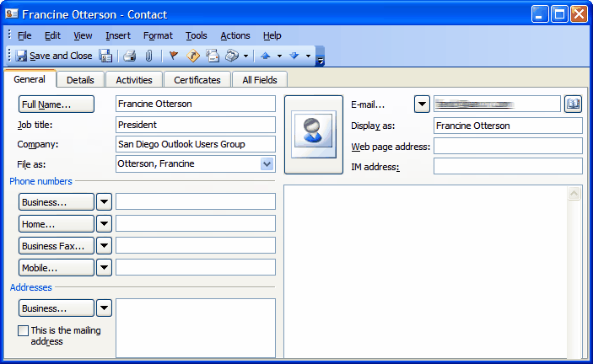Click the Previous Item up arrow
The image size is (593, 364).
[x=266, y=56]
